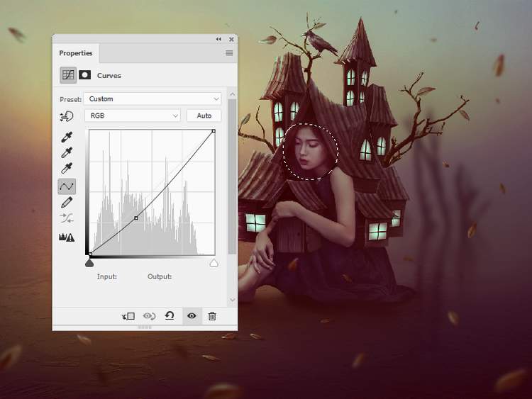Open the RGB channel dropdown
532x399 pixels.
133,116
